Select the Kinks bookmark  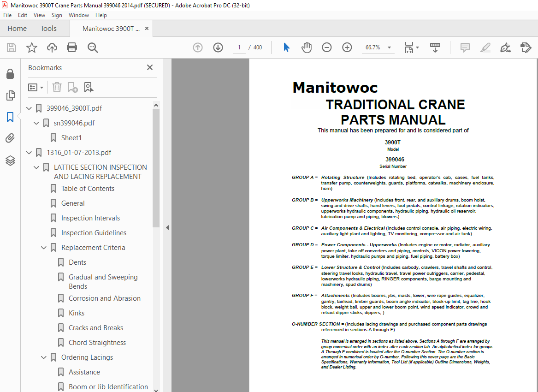76,313
